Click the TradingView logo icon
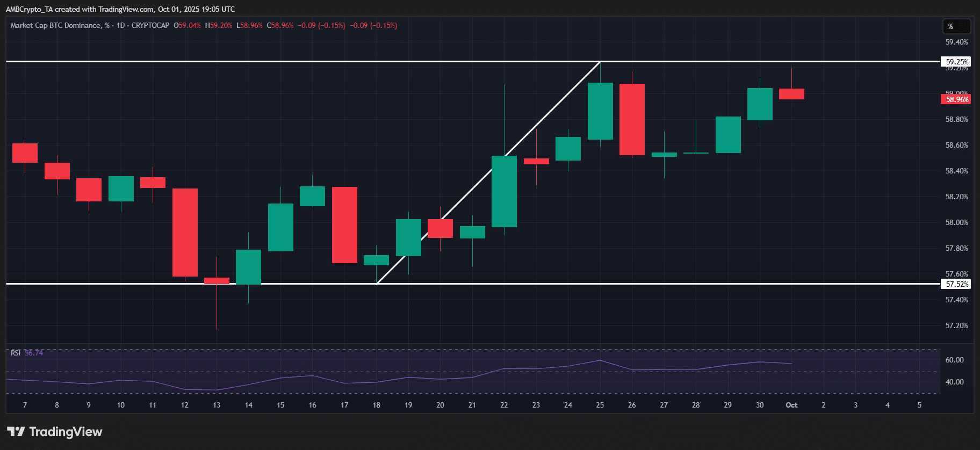 pos(16,432)
